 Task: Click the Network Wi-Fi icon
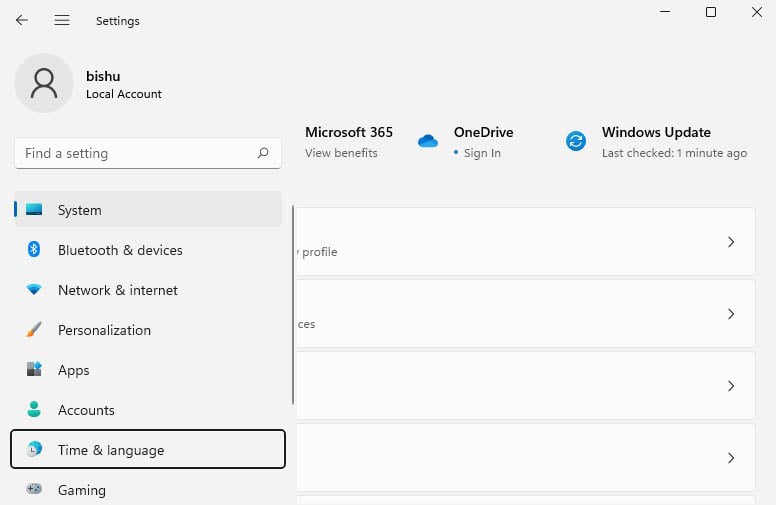(x=34, y=289)
